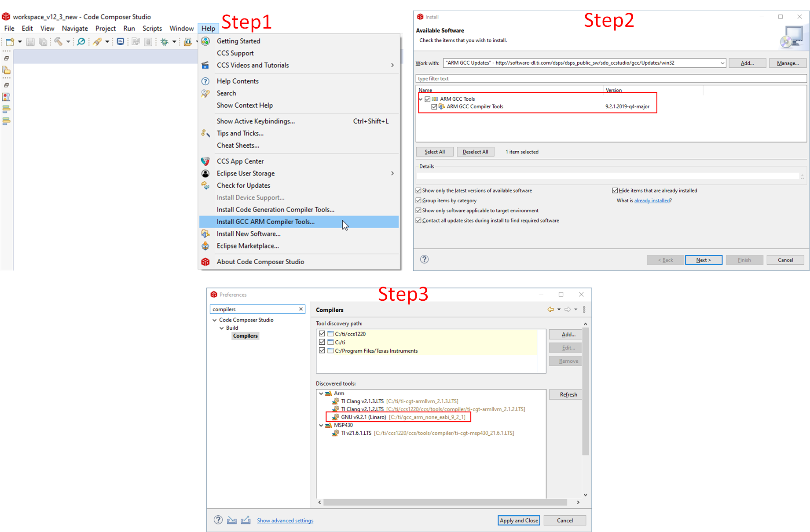Collapse the Arm discovered tools group
Viewport: 810px width, 532px height.
(x=321, y=394)
